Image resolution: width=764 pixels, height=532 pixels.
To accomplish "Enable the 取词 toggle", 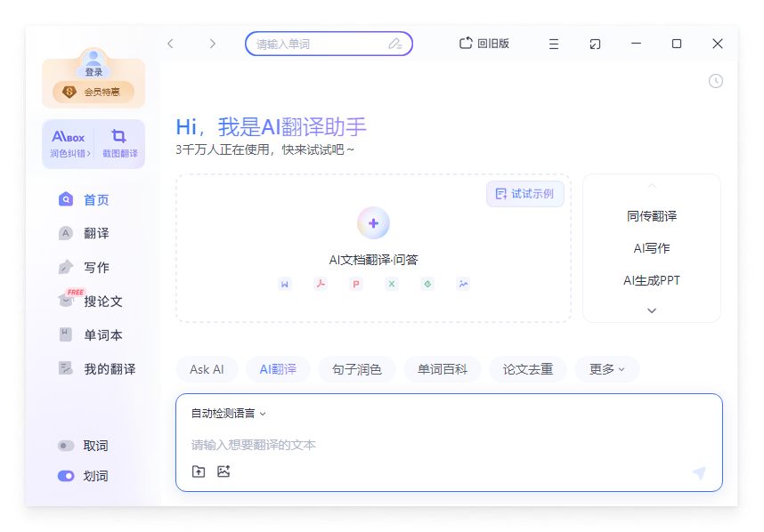I will click(x=65, y=446).
